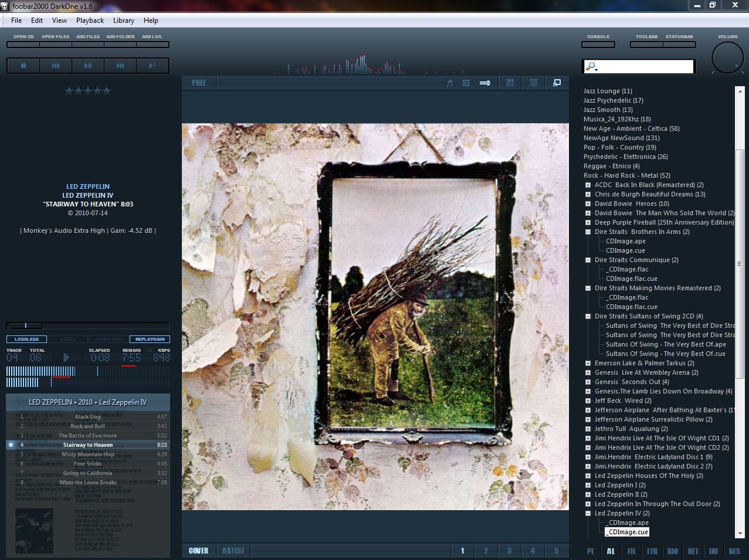This screenshot has width=749, height=560.
Task: Click the overlapping windows icon
Action: (557, 83)
